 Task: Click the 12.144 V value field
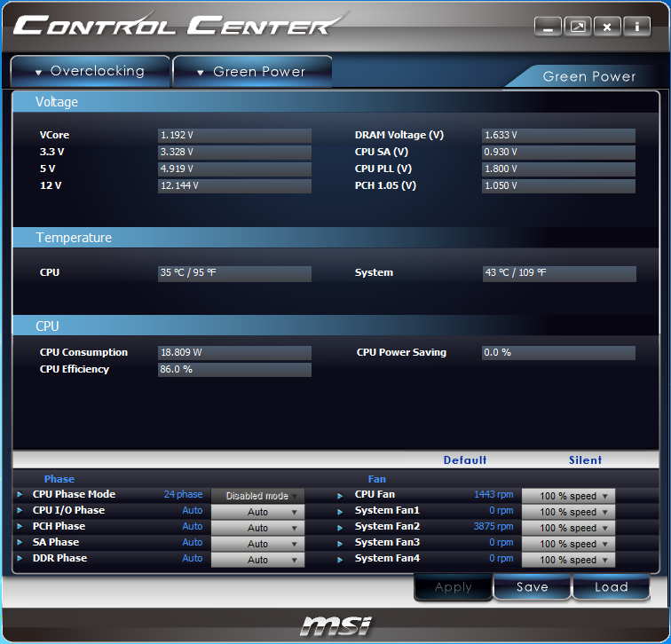pos(234,186)
